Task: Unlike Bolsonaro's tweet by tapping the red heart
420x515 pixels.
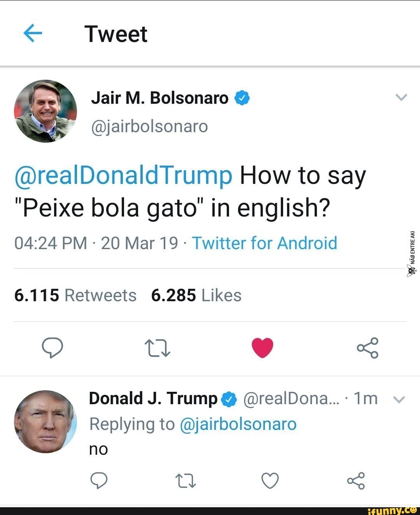Action: 262,348
